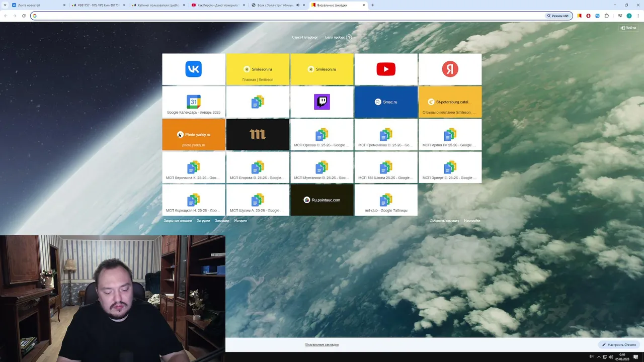
Task: Open МСП Эрперт Е. 25-26 document tile
Action: (x=450, y=167)
